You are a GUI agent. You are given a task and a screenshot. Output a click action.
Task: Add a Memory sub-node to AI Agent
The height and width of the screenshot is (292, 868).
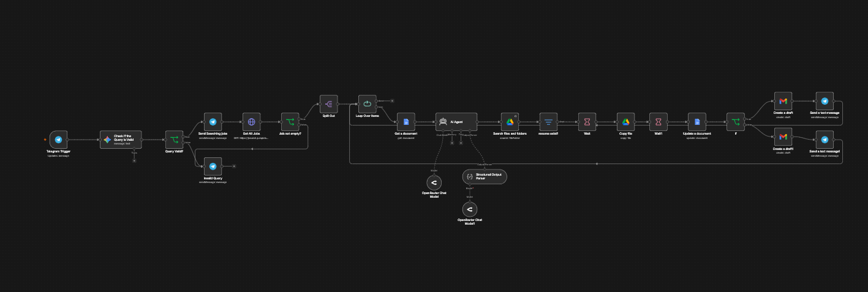(451, 143)
